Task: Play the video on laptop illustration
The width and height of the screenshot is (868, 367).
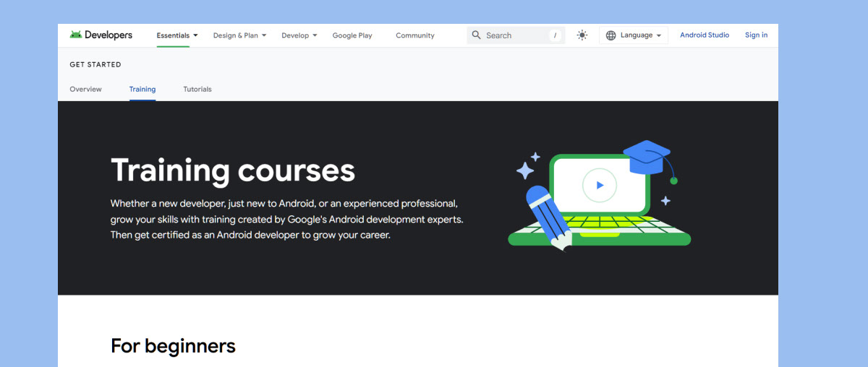Action: pyautogui.click(x=599, y=185)
